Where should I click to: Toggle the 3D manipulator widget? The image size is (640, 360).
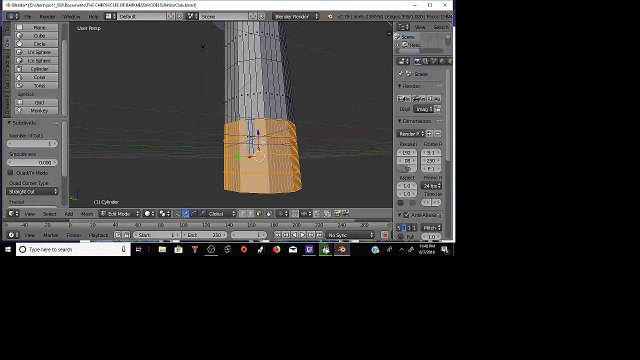click(x=178, y=213)
